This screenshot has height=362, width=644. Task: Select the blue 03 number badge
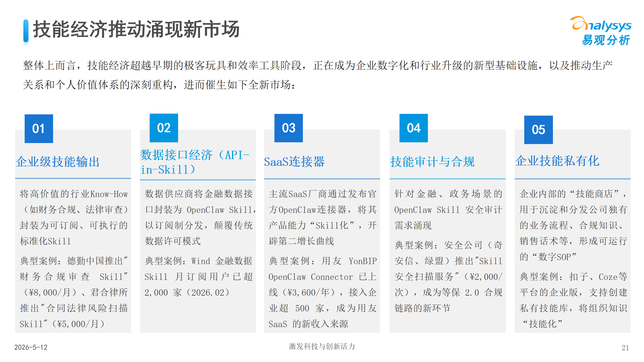(x=289, y=128)
